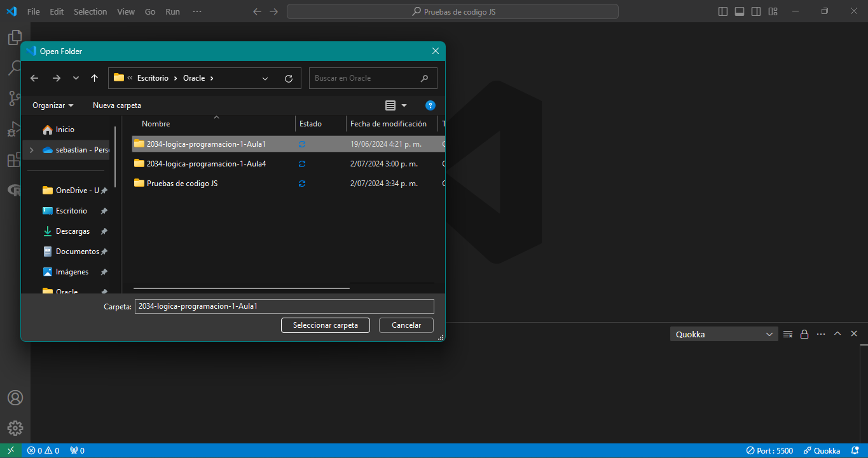Image resolution: width=868 pixels, height=458 pixels.
Task: Select the Pruebas de codigo JS folder
Action: click(288, 184)
